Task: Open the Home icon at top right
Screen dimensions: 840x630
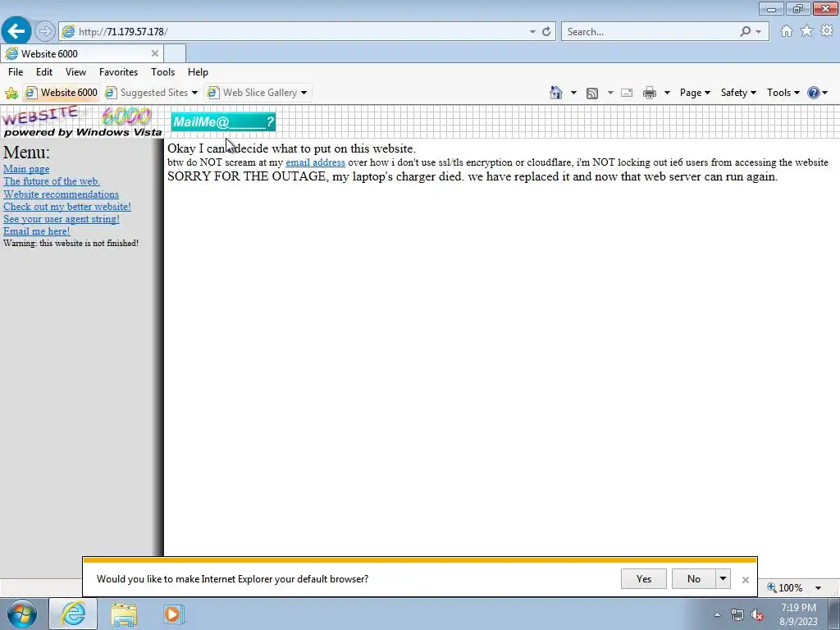Action: [787, 31]
